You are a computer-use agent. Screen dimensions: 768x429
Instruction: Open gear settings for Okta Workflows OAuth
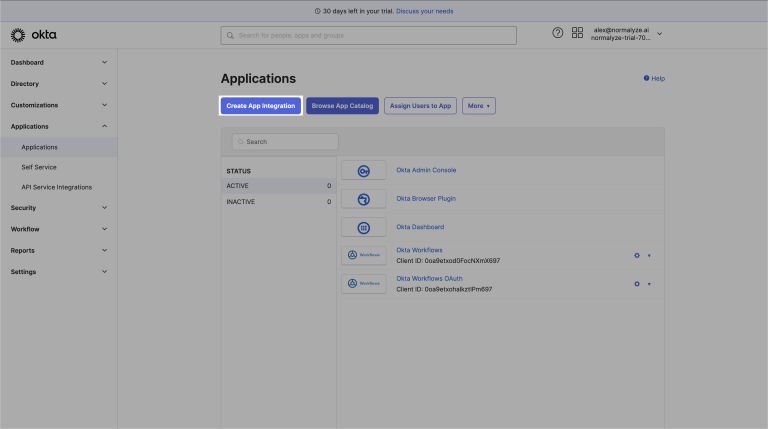coord(637,284)
